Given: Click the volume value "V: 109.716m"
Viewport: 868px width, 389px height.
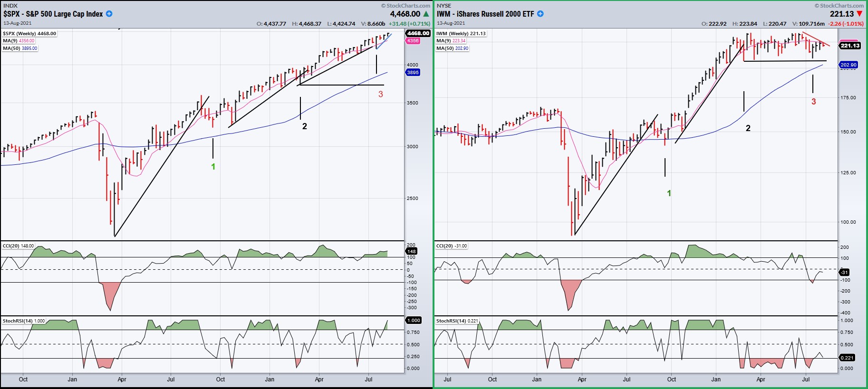Looking at the screenshot, I should (809, 24).
